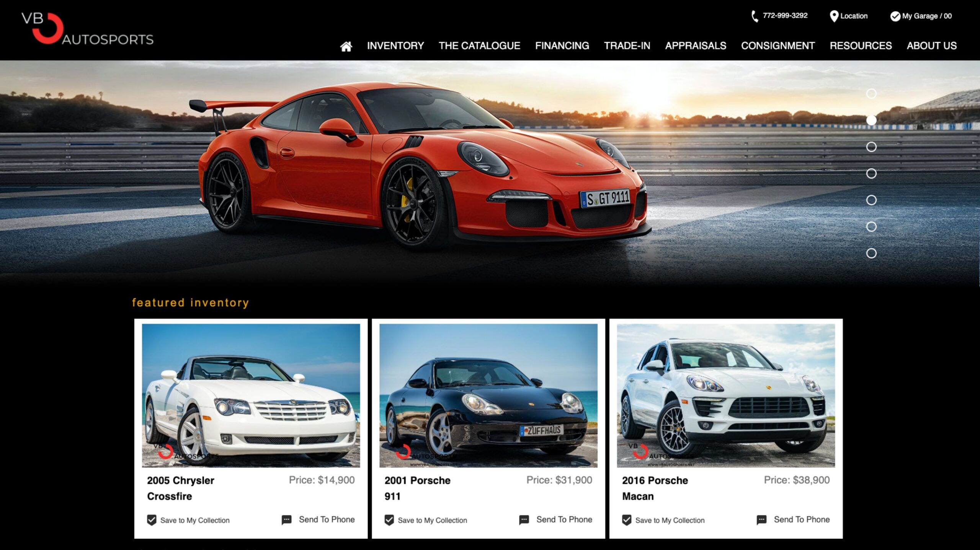The image size is (980, 550).
Task: Select the fifth hero slide dot
Action: point(871,200)
